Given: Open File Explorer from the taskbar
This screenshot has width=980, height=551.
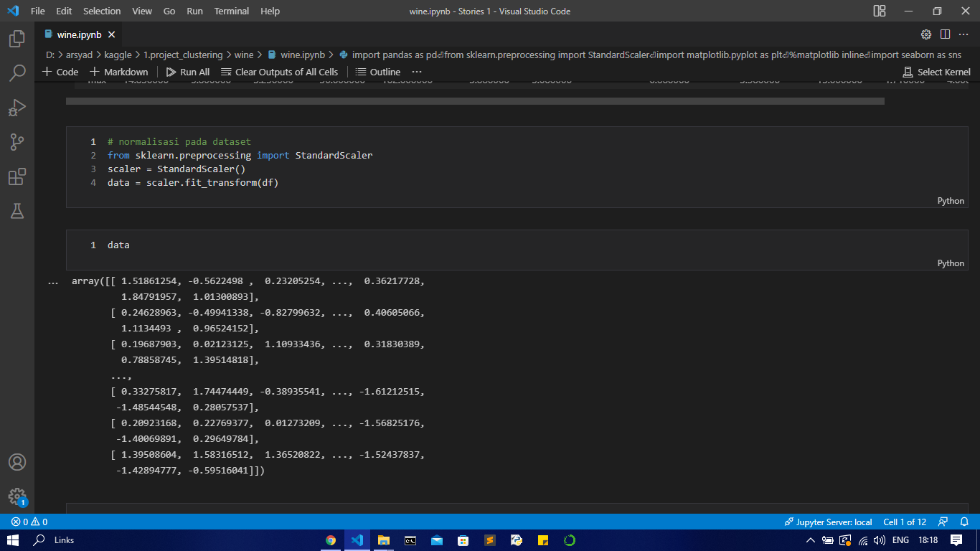Looking at the screenshot, I should [384, 540].
